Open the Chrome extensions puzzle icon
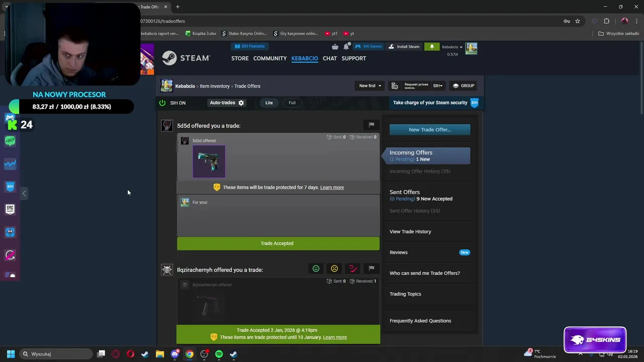This screenshot has height=362, width=644. (x=606, y=21)
